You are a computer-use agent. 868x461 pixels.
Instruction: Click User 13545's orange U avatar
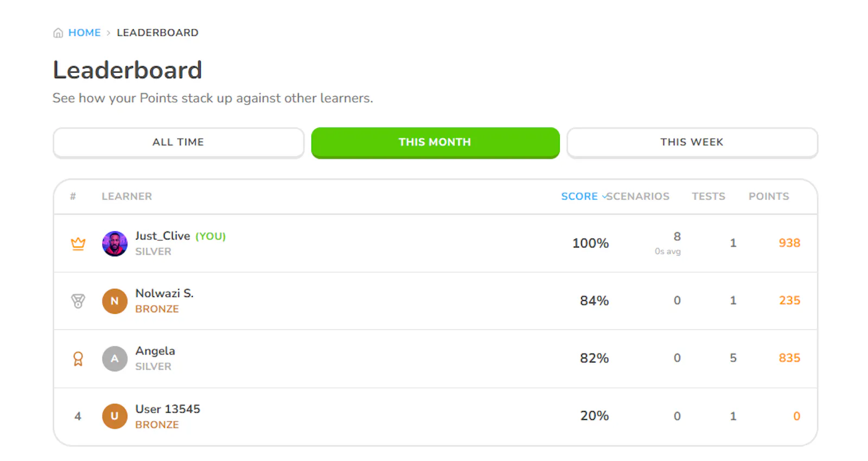(x=114, y=416)
